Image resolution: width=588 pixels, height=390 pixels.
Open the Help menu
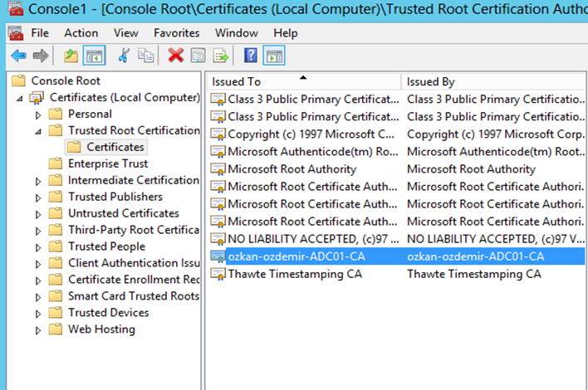pyautogui.click(x=286, y=33)
